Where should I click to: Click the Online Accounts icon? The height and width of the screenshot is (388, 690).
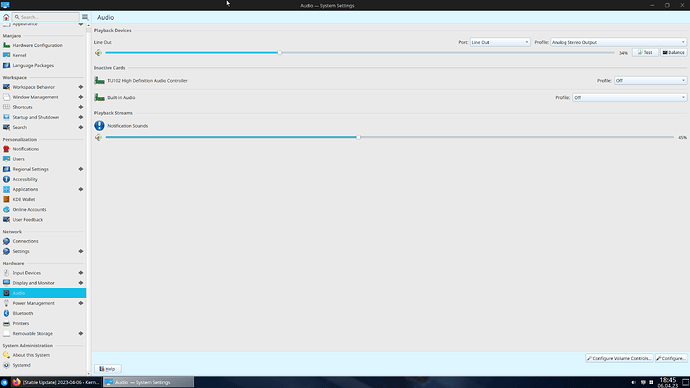tap(6, 210)
